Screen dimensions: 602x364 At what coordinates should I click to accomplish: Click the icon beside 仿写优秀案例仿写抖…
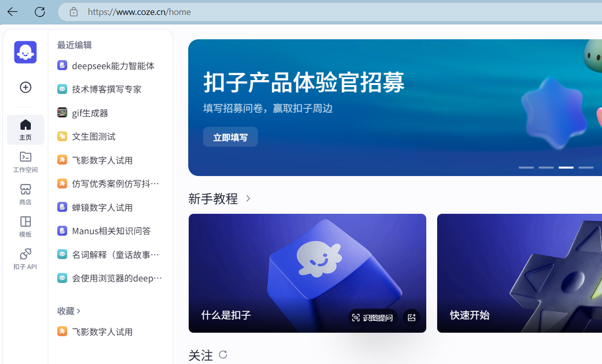tap(62, 183)
